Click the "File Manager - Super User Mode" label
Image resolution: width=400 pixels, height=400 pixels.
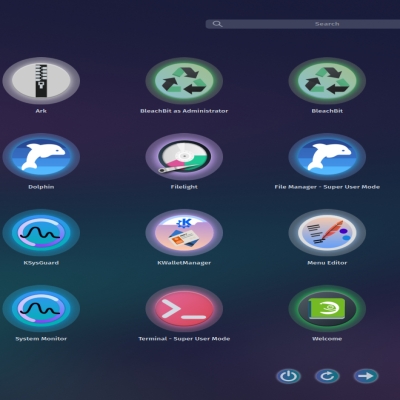click(327, 187)
